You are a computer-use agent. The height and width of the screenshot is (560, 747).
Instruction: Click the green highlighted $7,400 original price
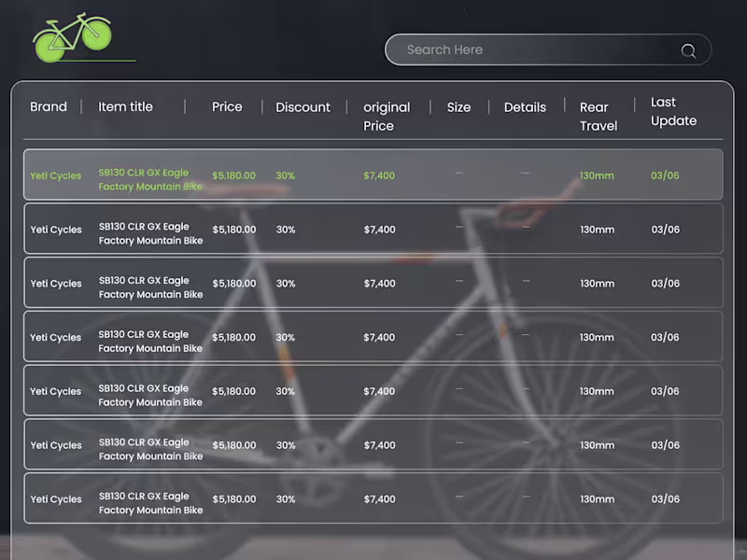point(379,175)
